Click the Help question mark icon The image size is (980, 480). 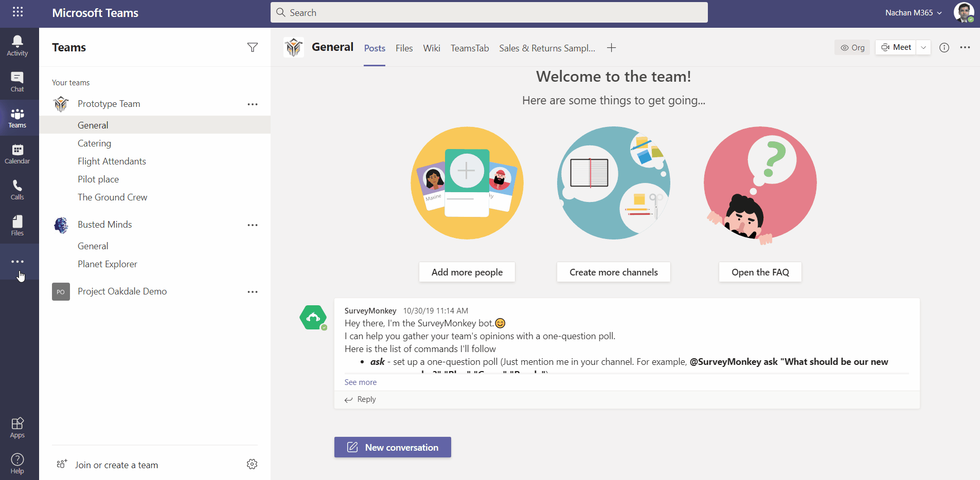[17, 463]
